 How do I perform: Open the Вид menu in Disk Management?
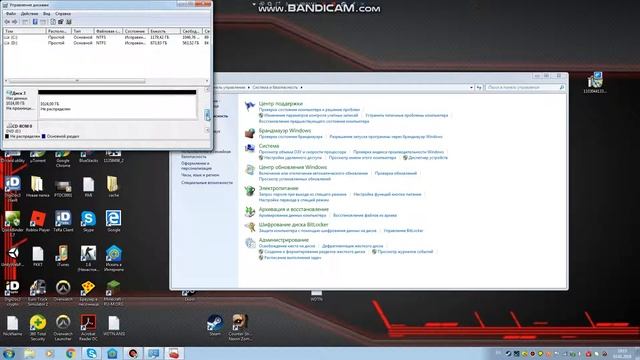(47, 13)
